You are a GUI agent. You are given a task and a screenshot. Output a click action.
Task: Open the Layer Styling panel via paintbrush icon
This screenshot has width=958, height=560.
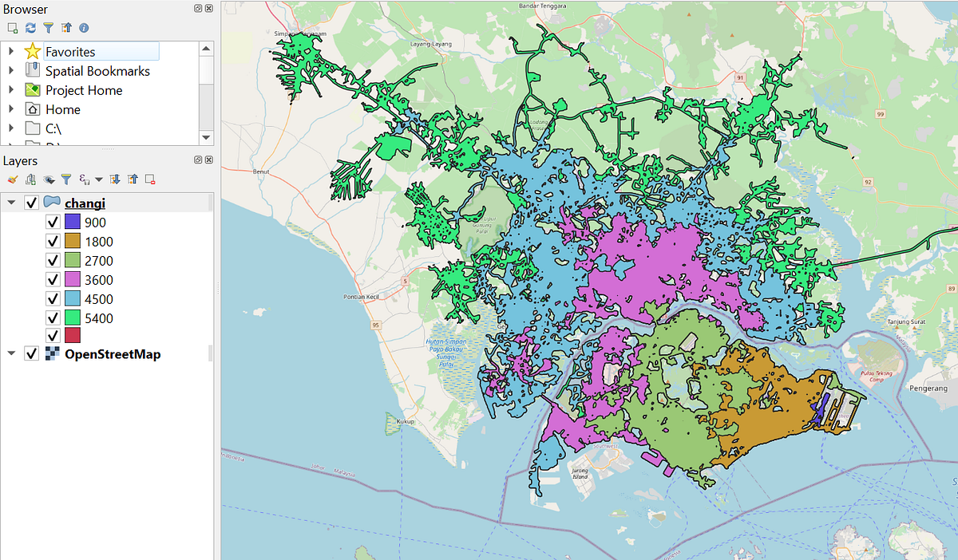coord(12,179)
